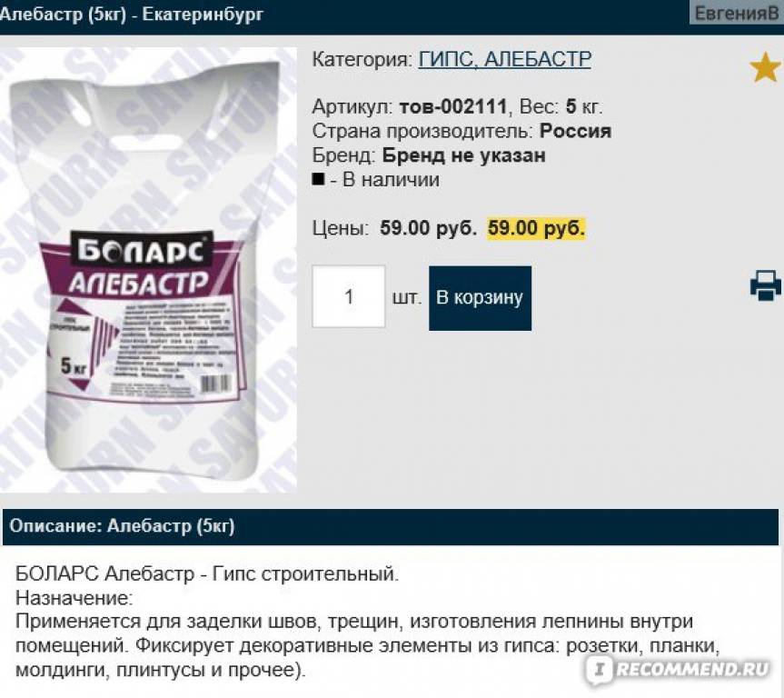Click the Описание: Алебастр (5кг) header bar
This screenshot has width=784, height=698.
click(391, 526)
